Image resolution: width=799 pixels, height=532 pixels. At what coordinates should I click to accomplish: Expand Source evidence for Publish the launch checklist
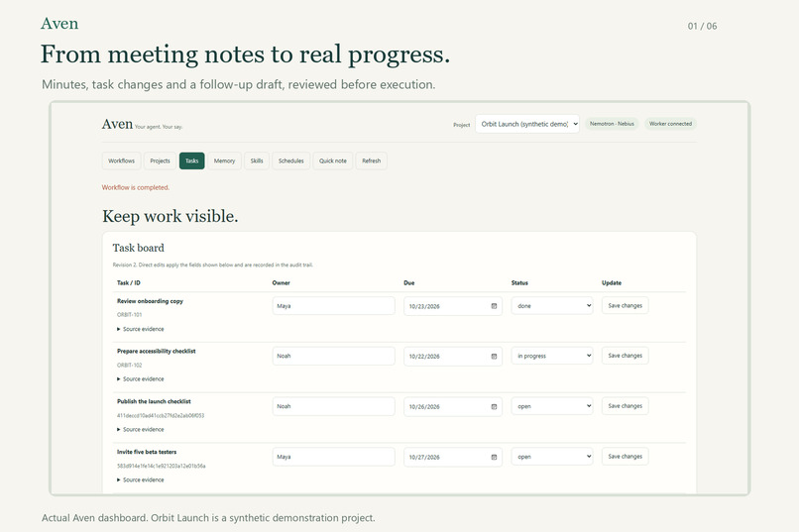click(x=141, y=429)
